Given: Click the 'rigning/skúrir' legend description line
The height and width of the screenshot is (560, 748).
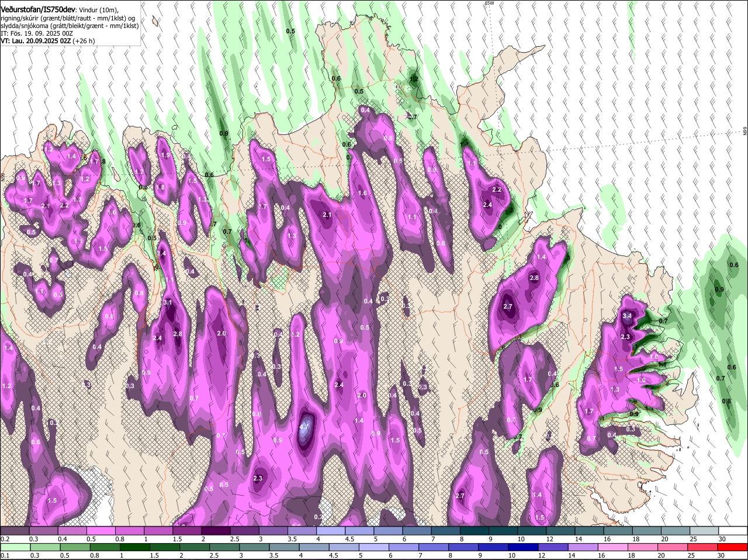Looking at the screenshot, I should 68,18.
